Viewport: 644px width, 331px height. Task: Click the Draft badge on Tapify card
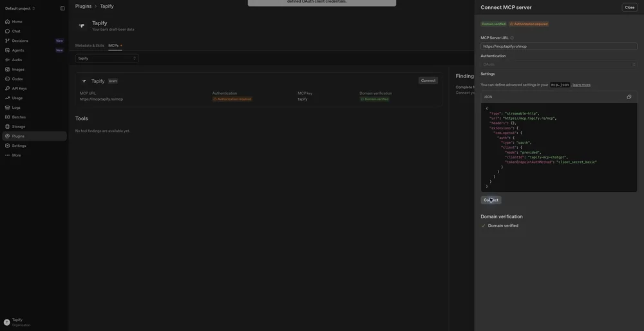(113, 81)
